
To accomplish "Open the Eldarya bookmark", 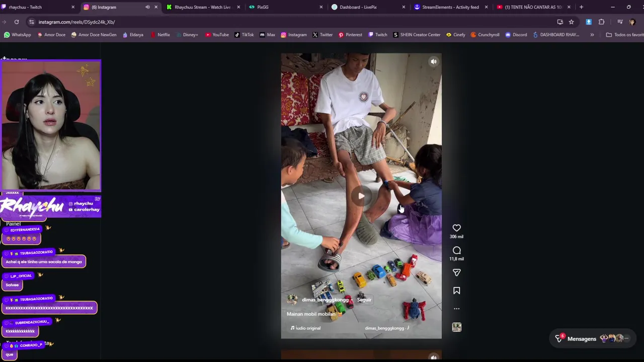I will (133, 35).
